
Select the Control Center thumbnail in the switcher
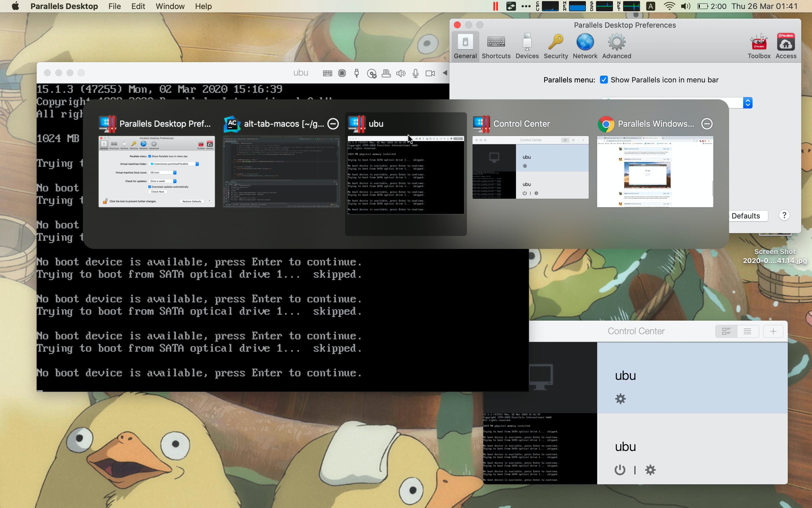(x=531, y=167)
